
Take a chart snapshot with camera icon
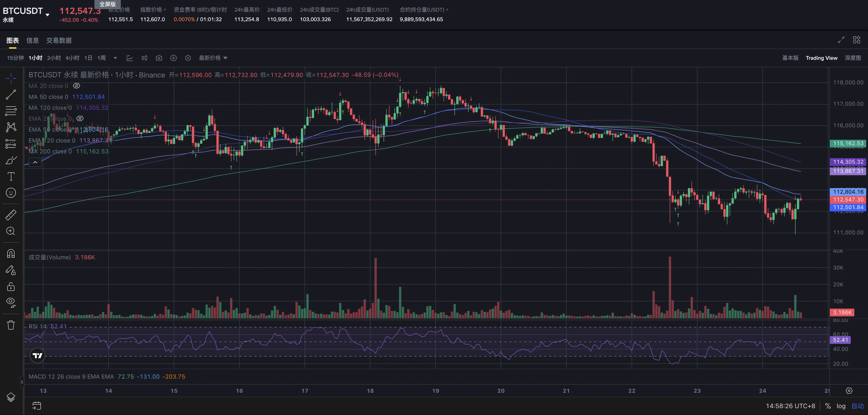(x=159, y=58)
